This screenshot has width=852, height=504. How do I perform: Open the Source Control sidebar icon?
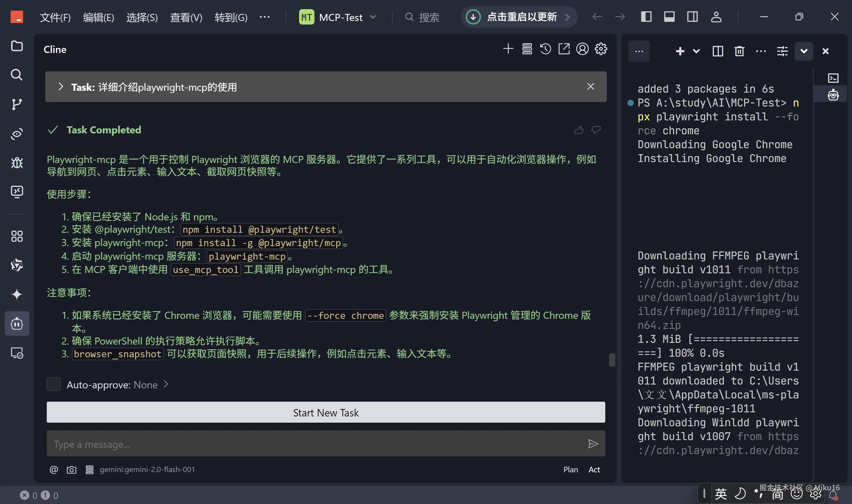[17, 104]
